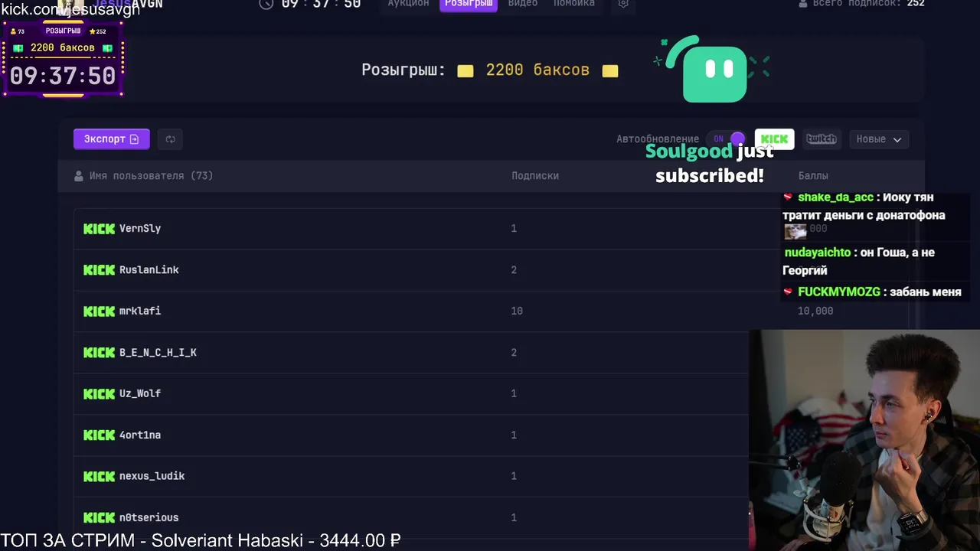Select the Twitch platform filter

click(822, 139)
